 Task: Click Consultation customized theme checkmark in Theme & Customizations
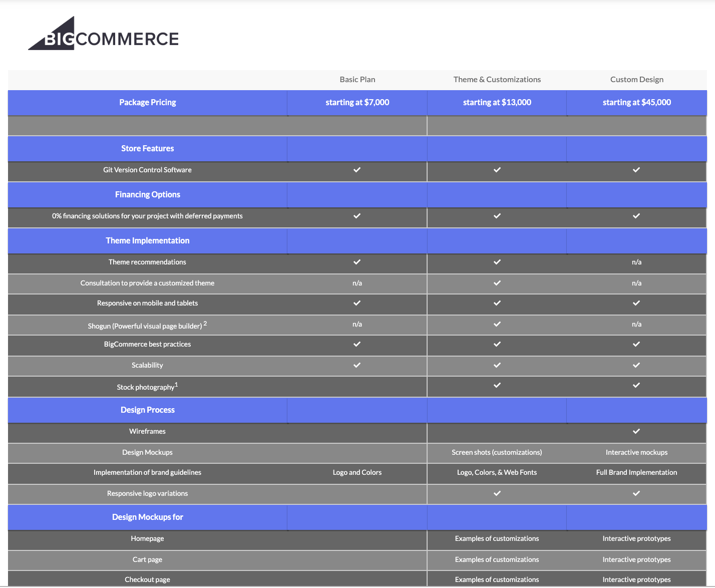point(497,283)
